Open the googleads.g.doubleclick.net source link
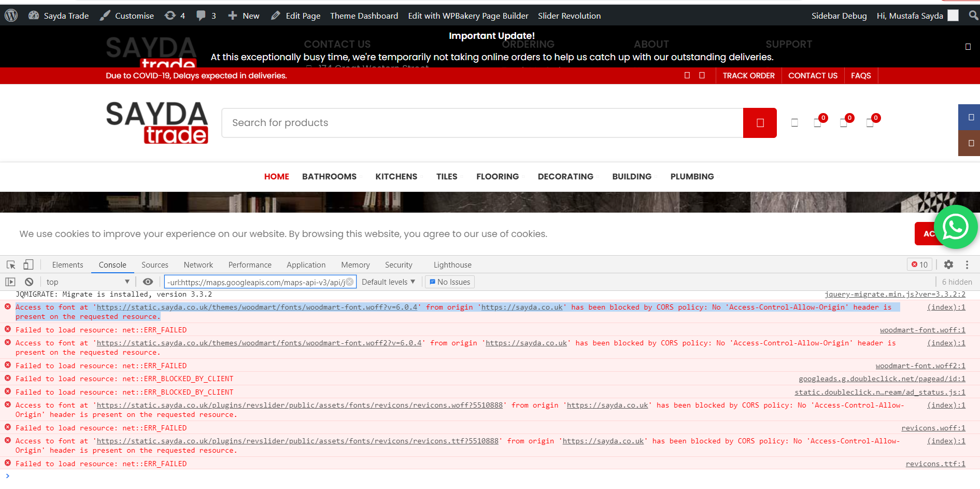 point(882,379)
